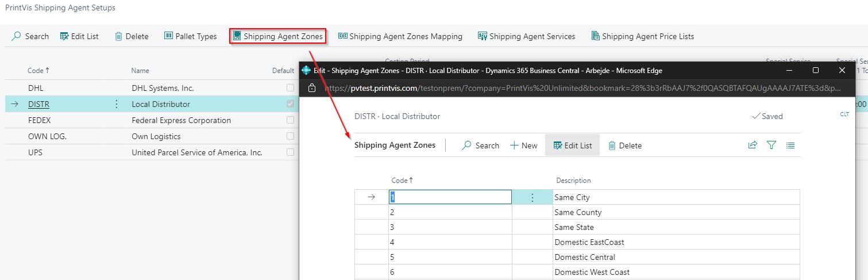Viewport: 868px width, 280px height.
Task: Click Edit List in the Shipping Agent Setups toolbar
Action: click(79, 36)
